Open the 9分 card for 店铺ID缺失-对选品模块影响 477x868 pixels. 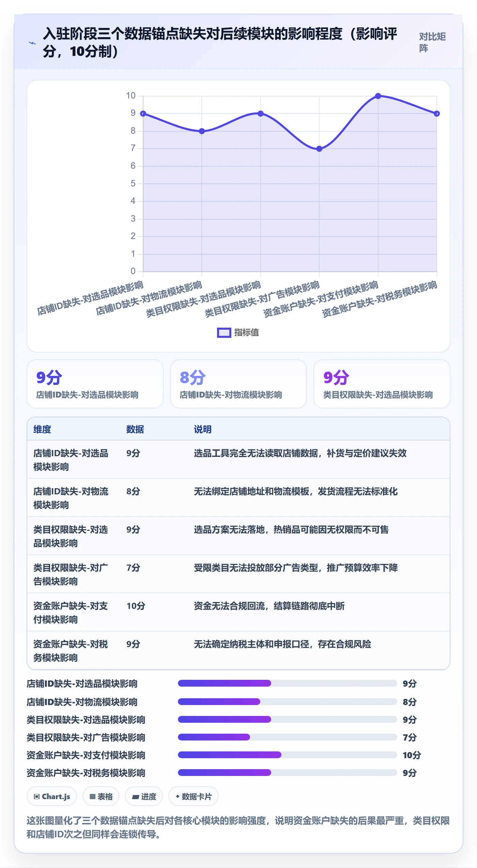[x=95, y=384]
